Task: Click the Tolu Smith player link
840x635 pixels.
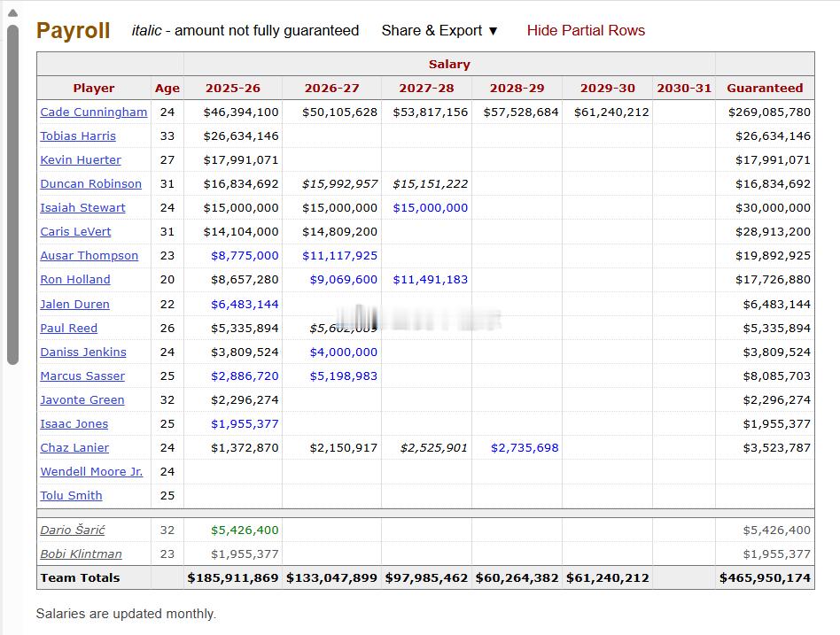Action: point(71,496)
